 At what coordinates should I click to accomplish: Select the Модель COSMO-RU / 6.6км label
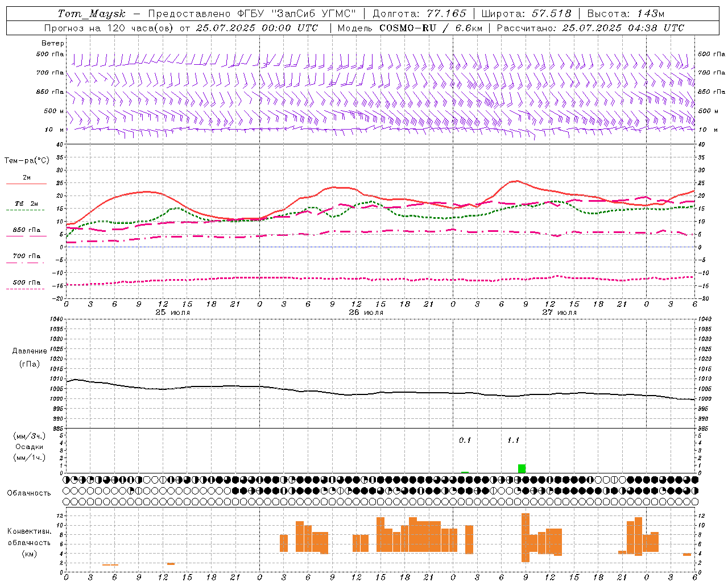click(410, 28)
